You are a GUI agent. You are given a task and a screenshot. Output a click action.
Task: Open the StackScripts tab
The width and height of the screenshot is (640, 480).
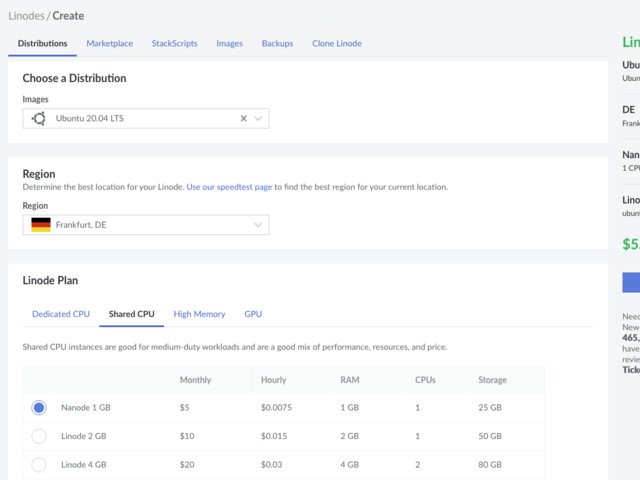[x=174, y=43]
